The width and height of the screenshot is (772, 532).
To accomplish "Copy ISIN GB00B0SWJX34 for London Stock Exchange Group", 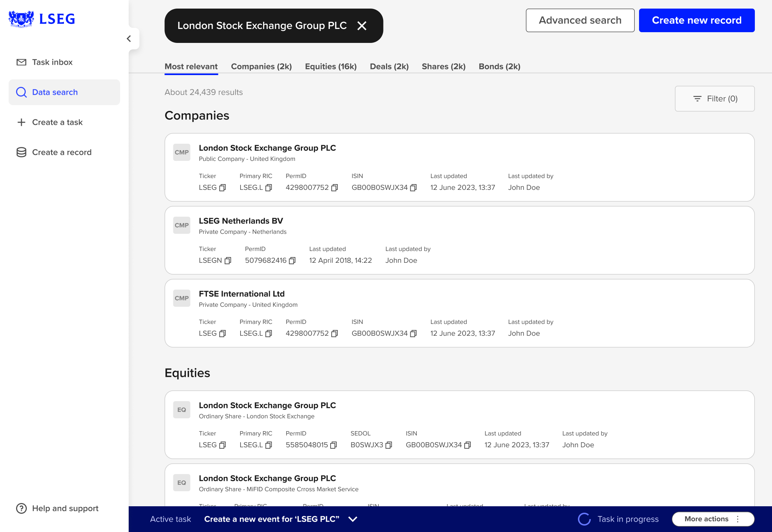I will point(413,187).
